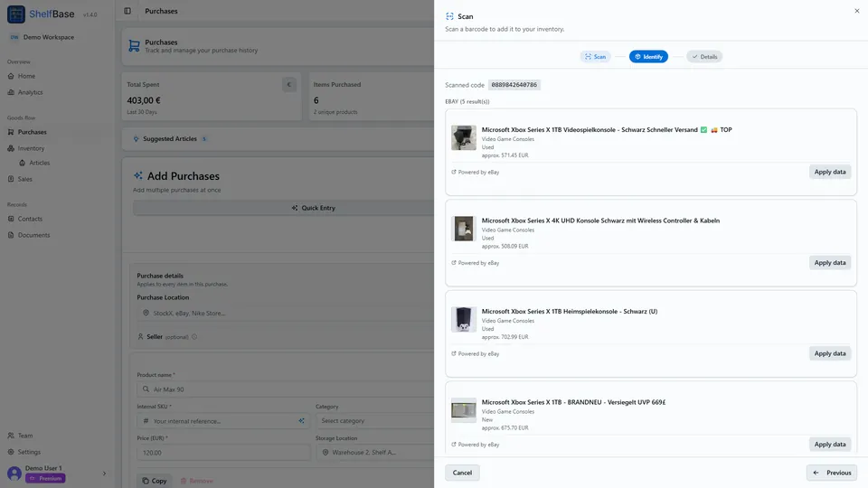Click the Team people icon
The width and height of the screenshot is (868, 488).
(x=11, y=436)
